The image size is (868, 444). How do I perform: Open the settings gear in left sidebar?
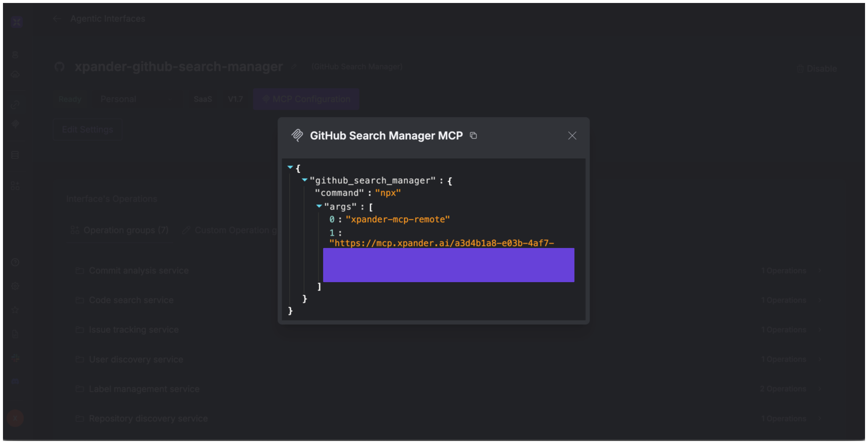click(x=15, y=286)
